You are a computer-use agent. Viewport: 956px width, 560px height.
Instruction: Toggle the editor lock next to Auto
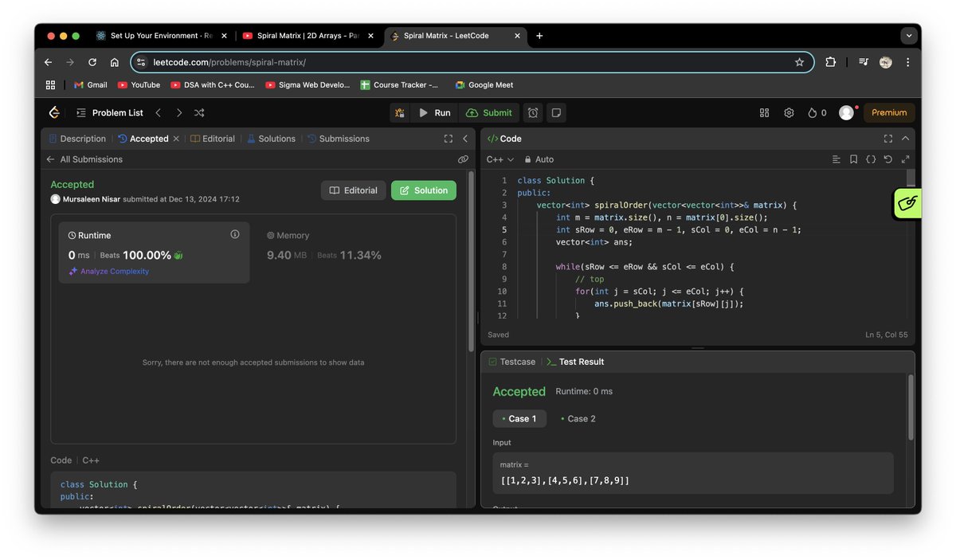(527, 159)
